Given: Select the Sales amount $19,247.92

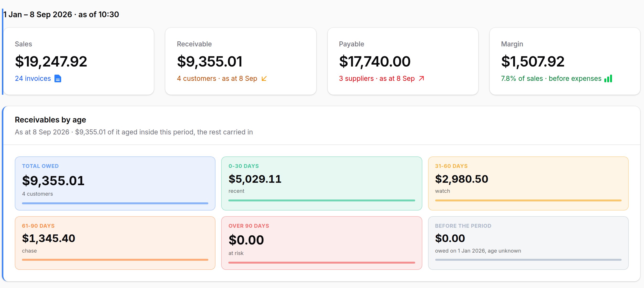Looking at the screenshot, I should 51,61.
